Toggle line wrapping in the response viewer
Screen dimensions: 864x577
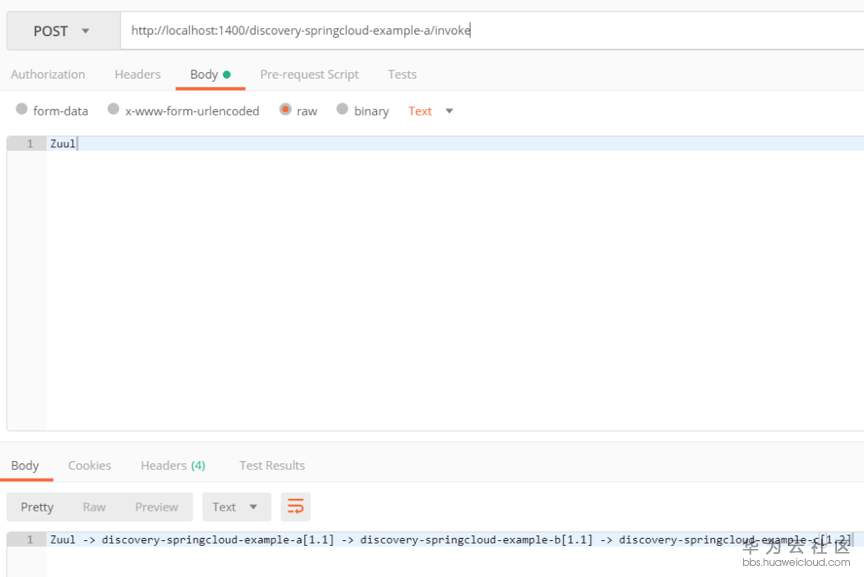coord(295,507)
